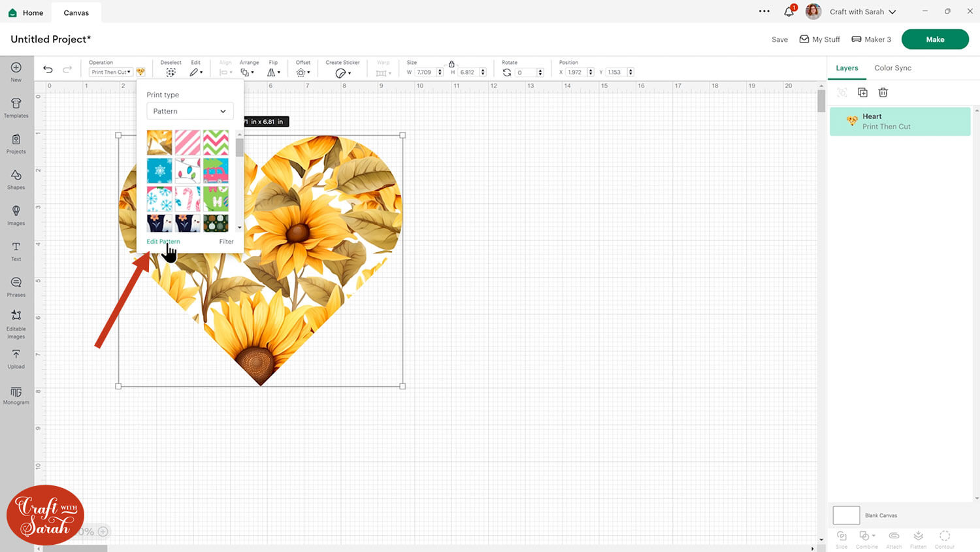Open notifications bell icon
Image resolution: width=980 pixels, height=552 pixels.
point(789,12)
